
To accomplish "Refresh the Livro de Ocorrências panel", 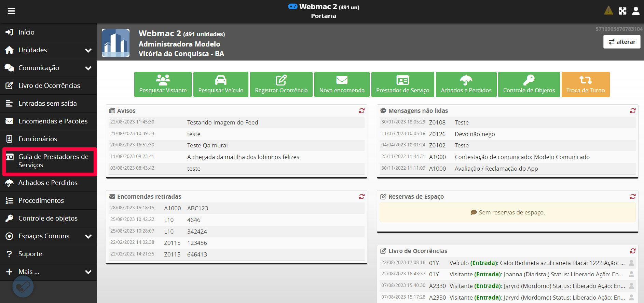I will pyautogui.click(x=633, y=251).
